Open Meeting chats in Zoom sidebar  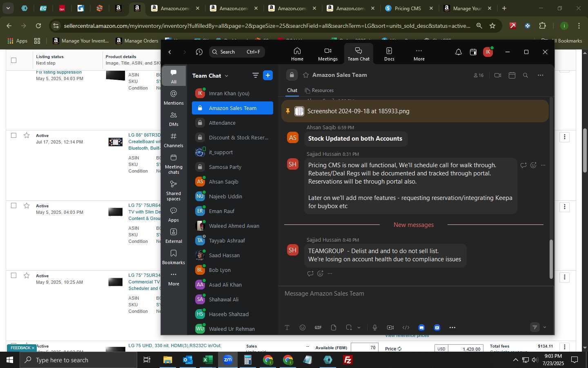coord(174,164)
